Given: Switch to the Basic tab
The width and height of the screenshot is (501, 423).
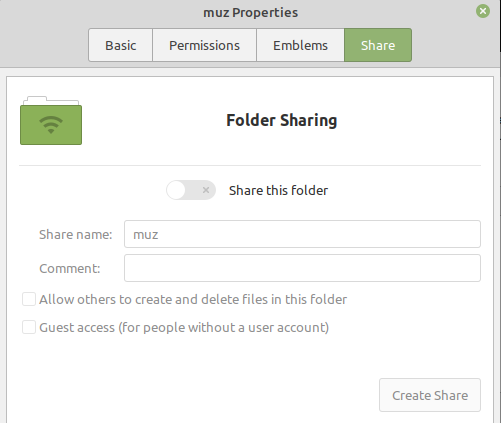Looking at the screenshot, I should click(x=120, y=45).
